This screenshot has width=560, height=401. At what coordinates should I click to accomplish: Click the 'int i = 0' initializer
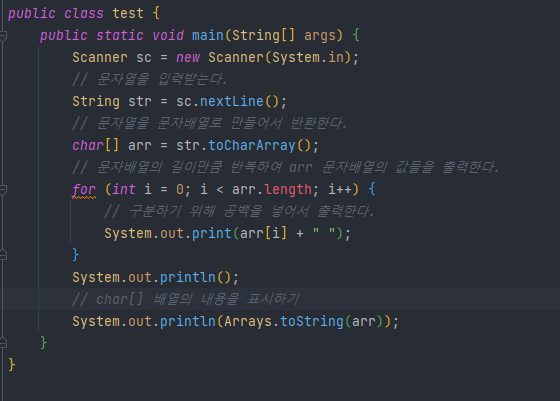point(148,190)
